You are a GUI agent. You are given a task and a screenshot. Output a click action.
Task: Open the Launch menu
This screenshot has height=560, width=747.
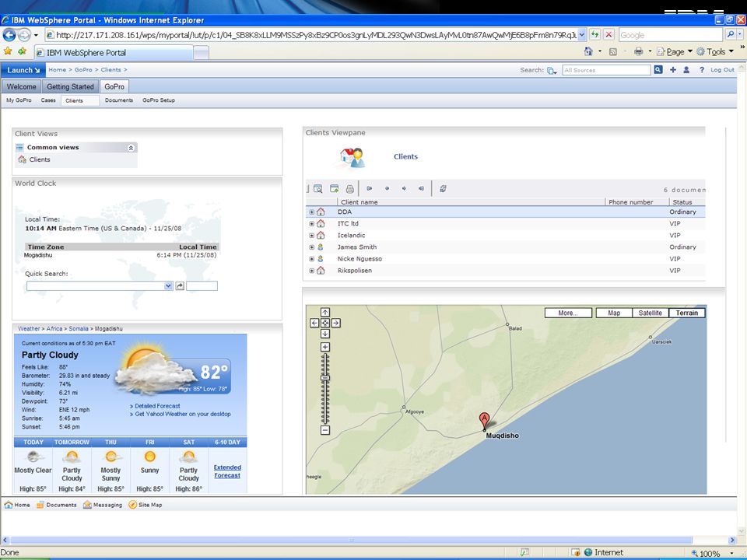tap(23, 70)
